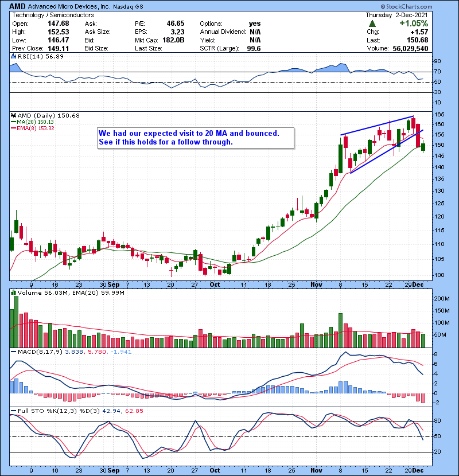Click the RSI(14) panel line icon
The height and width of the screenshot is (476, 459).
click(13, 56)
